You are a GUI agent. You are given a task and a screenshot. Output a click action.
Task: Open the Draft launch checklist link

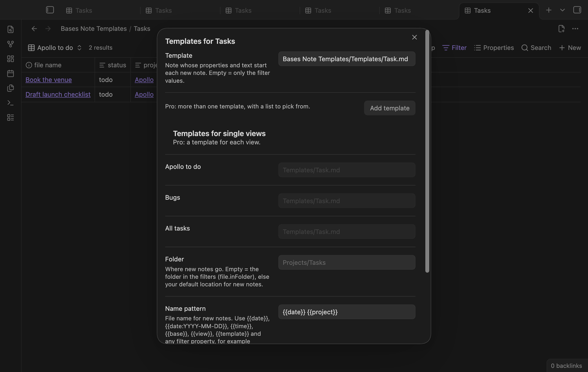click(x=58, y=94)
